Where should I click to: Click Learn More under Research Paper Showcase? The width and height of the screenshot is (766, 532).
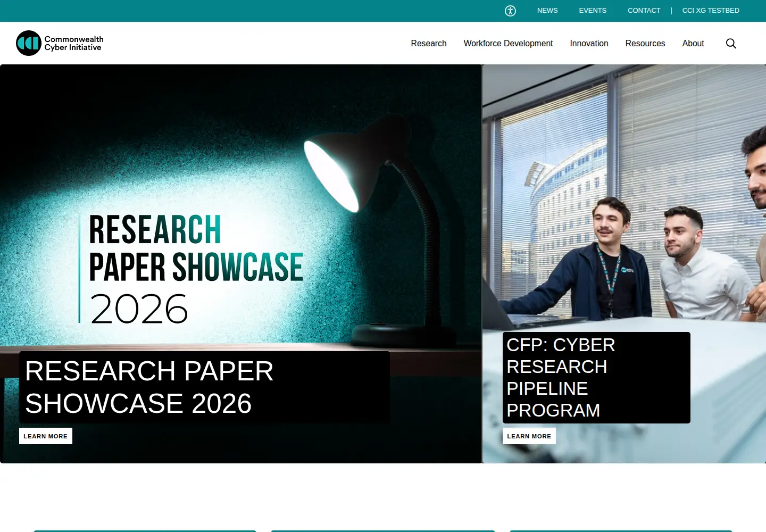coord(46,436)
